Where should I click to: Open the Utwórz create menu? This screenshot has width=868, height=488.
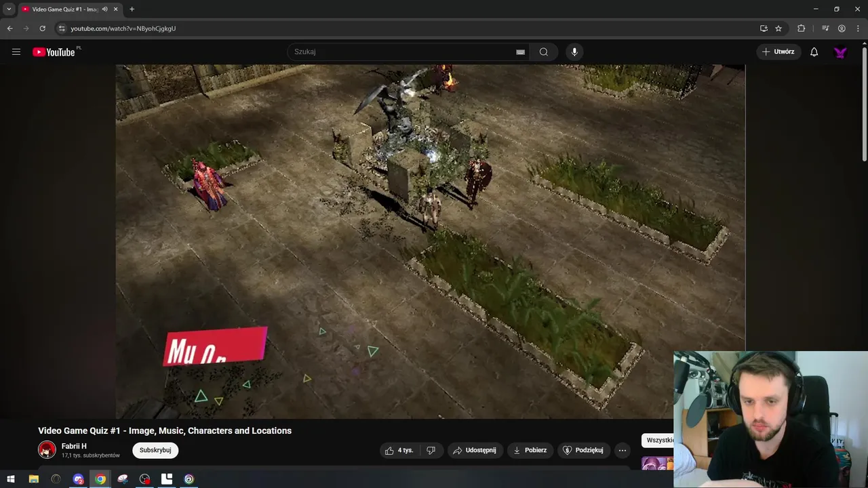[x=778, y=52]
